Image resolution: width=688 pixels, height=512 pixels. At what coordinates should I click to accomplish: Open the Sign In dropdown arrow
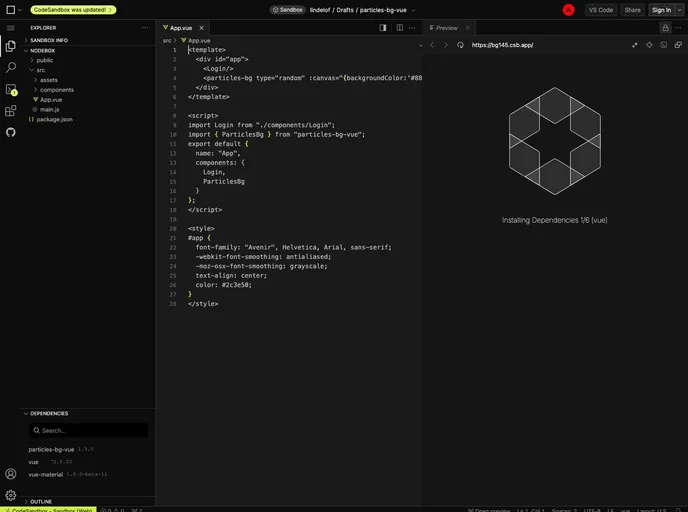tap(680, 10)
